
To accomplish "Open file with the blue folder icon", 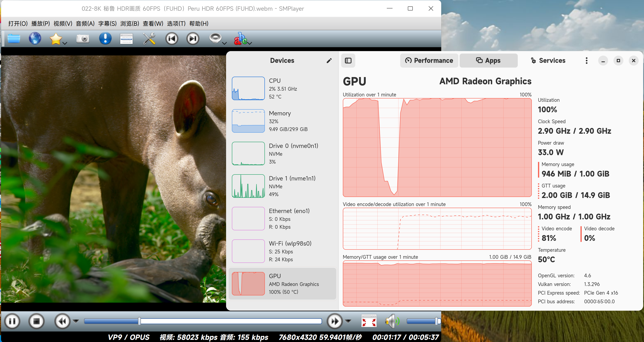I will pyautogui.click(x=14, y=39).
